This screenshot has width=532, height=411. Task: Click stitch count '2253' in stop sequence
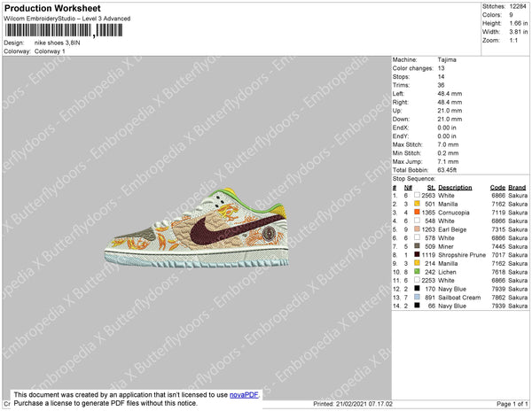[428, 280]
